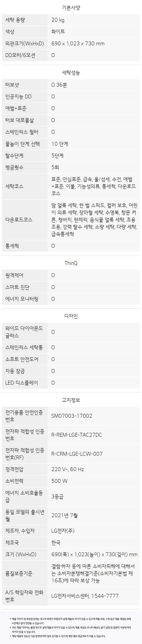Click the 품질보증기준 compensation description text
Image resolution: width=142 pixels, height=644 pixels.
93,573
